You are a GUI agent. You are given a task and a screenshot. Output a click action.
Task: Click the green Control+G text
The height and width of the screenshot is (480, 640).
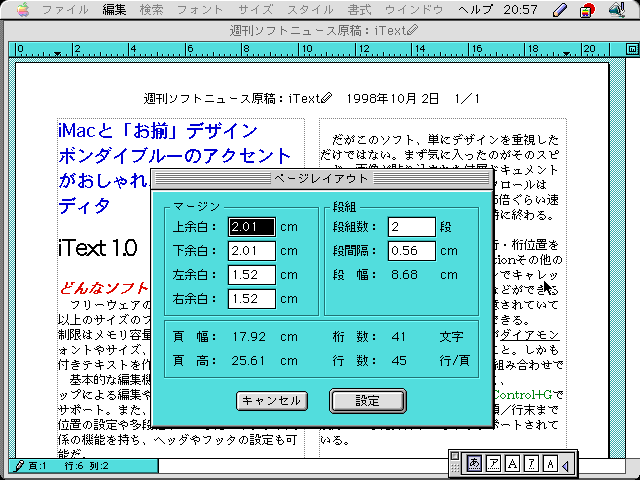pos(522,395)
